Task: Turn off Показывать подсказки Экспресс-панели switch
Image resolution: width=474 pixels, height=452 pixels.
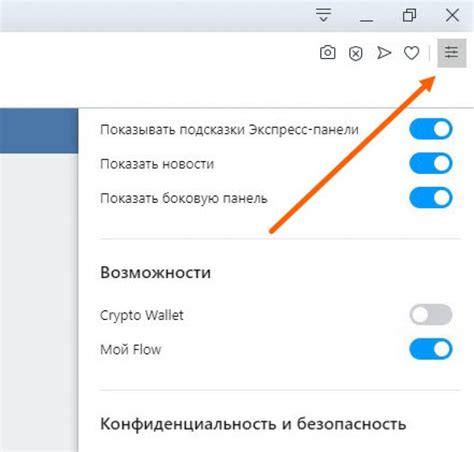Action: click(431, 129)
